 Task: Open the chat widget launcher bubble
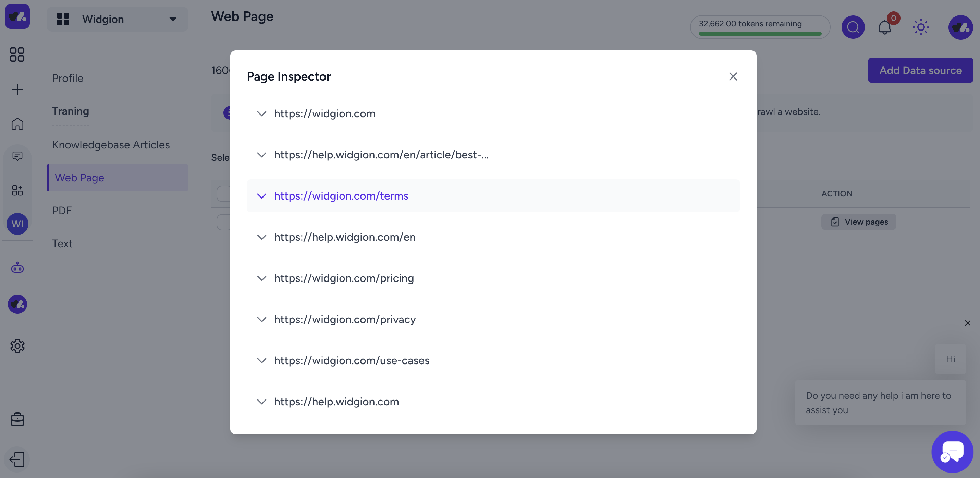(x=952, y=451)
